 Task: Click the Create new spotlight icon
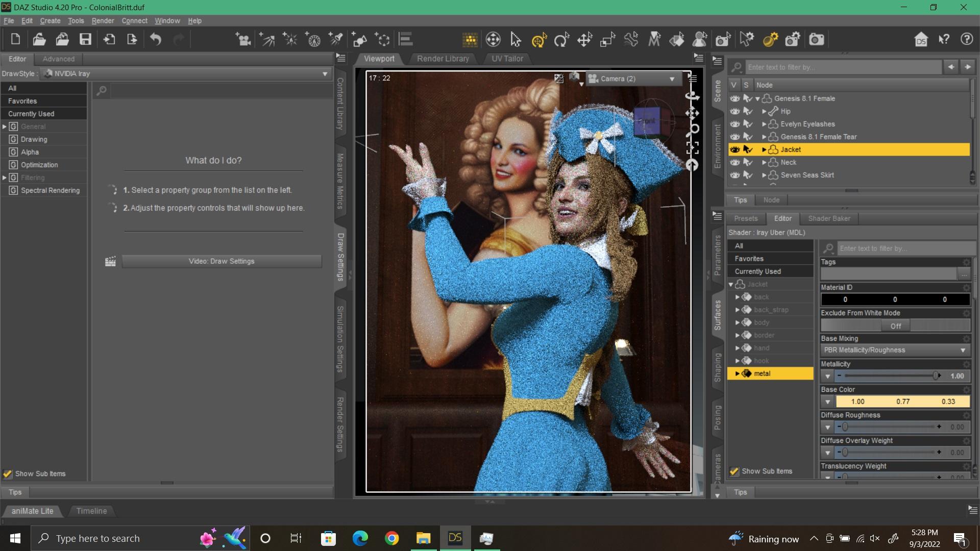click(336, 39)
